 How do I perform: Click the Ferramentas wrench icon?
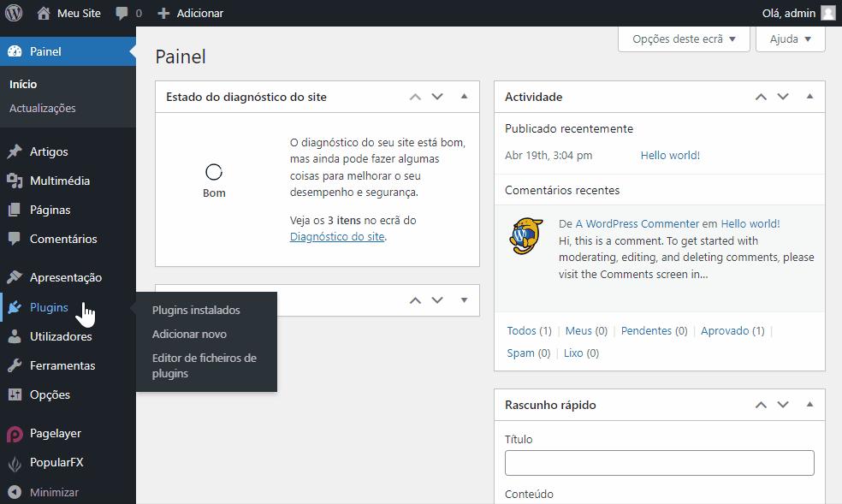[15, 365]
